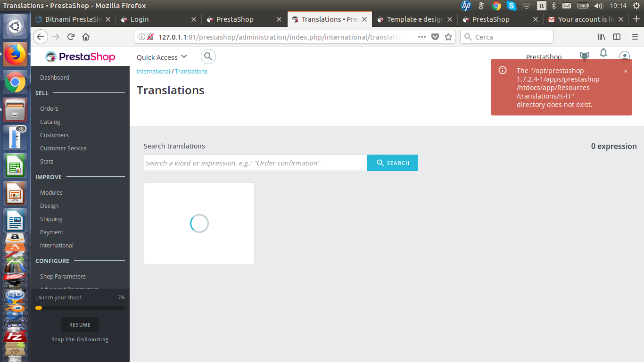Image resolution: width=644 pixels, height=362 pixels.
Task: Close the Translations browser tab
Action: point(365,19)
